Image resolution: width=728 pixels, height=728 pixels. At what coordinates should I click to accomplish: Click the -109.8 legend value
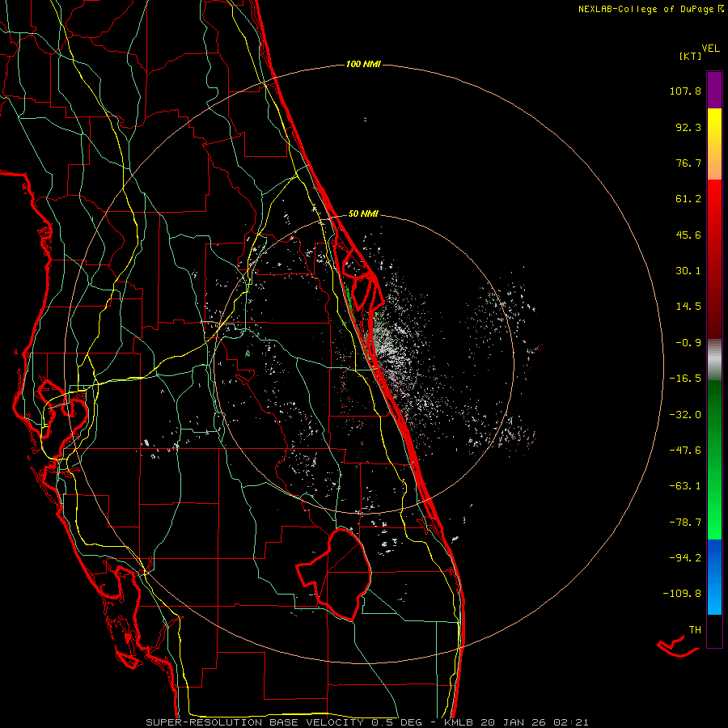(x=682, y=594)
